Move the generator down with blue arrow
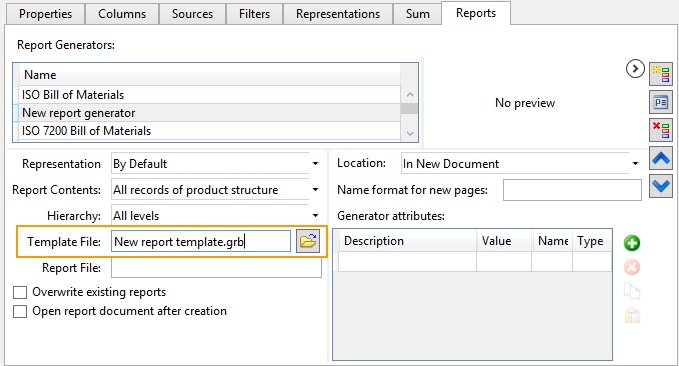 pyautogui.click(x=661, y=187)
